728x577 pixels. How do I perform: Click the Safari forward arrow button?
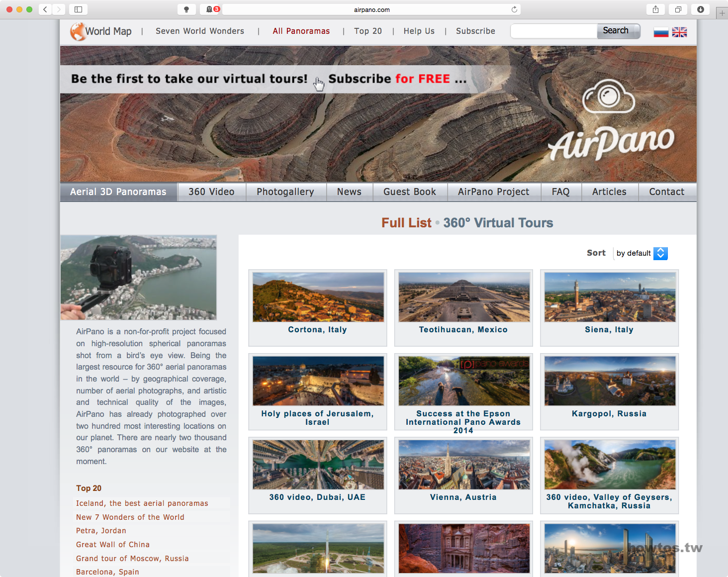[x=59, y=9]
